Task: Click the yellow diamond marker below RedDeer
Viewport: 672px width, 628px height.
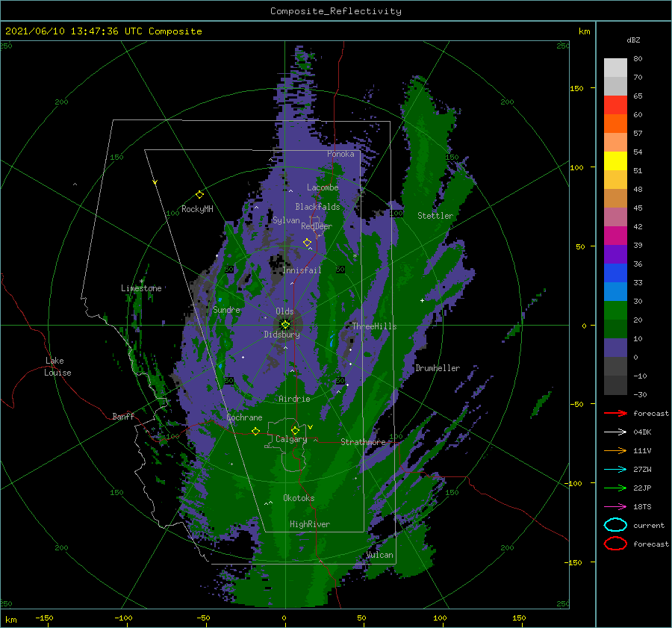Action: (307, 243)
